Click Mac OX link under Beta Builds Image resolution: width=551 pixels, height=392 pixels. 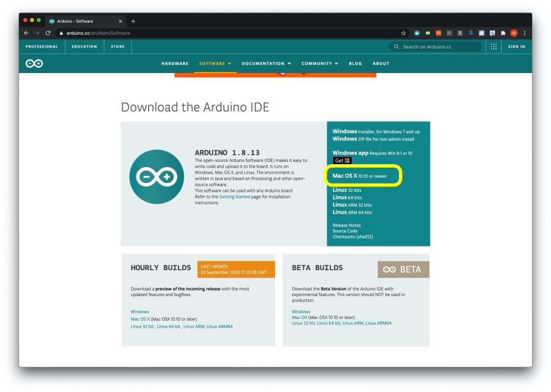coord(300,317)
